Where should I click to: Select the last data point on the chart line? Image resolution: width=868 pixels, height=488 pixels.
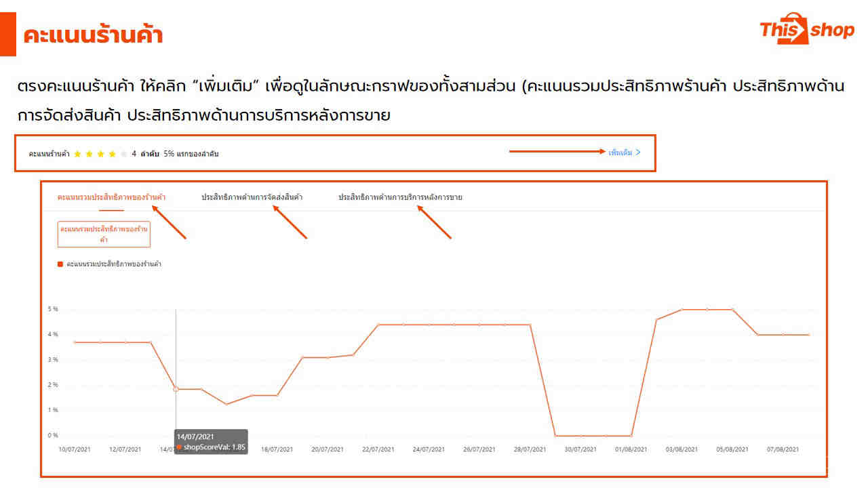coord(808,335)
